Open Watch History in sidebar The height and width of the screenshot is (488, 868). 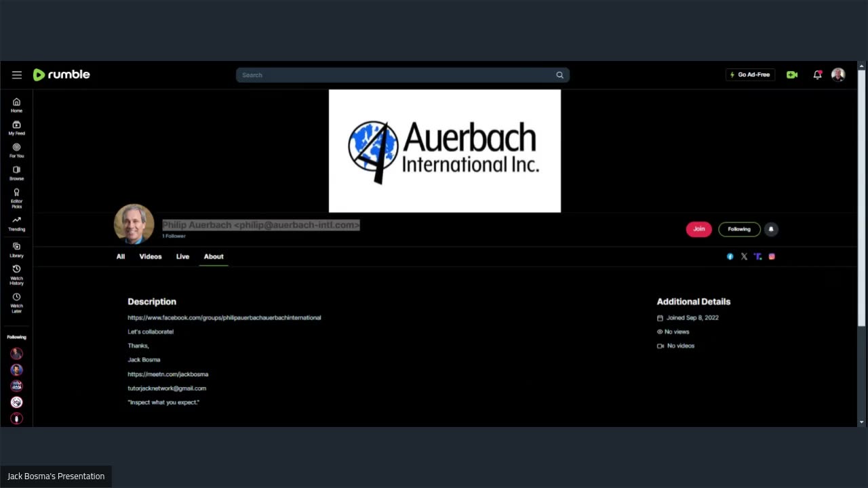(x=16, y=275)
